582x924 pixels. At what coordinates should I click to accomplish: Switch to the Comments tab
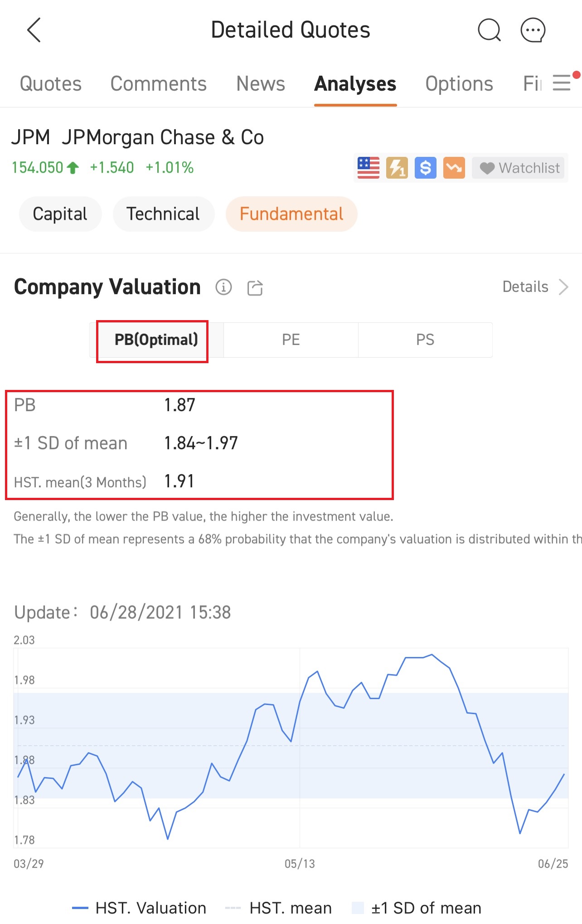[x=158, y=83]
